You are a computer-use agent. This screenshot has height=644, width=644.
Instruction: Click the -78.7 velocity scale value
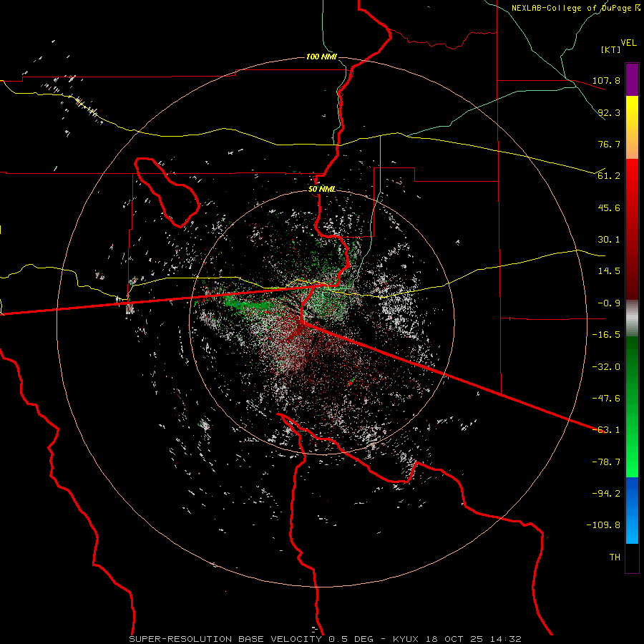pyautogui.click(x=606, y=462)
